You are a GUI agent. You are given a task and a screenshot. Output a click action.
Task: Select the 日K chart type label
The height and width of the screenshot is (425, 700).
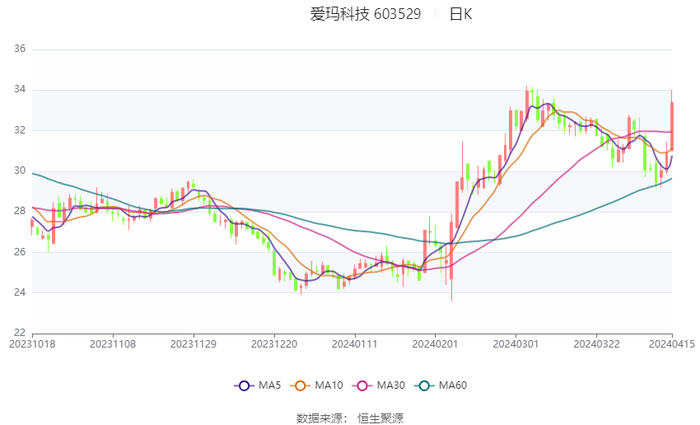pyautogui.click(x=460, y=14)
